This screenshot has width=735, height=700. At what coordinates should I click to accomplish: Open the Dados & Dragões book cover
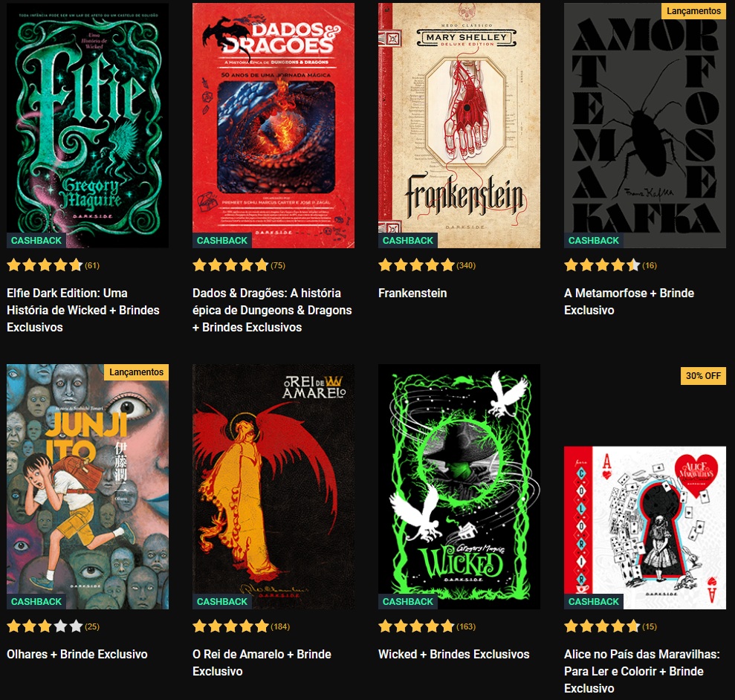273,126
